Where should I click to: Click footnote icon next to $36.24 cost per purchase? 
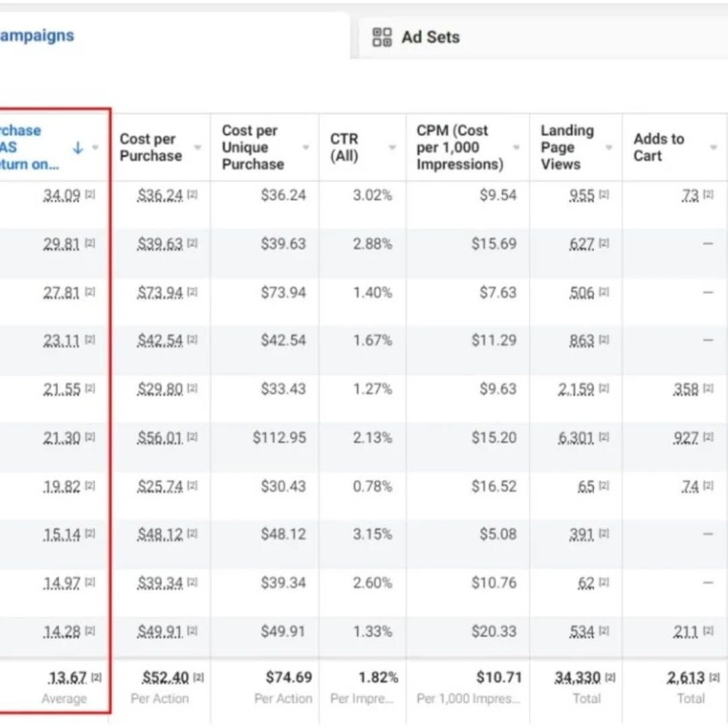[x=192, y=195]
